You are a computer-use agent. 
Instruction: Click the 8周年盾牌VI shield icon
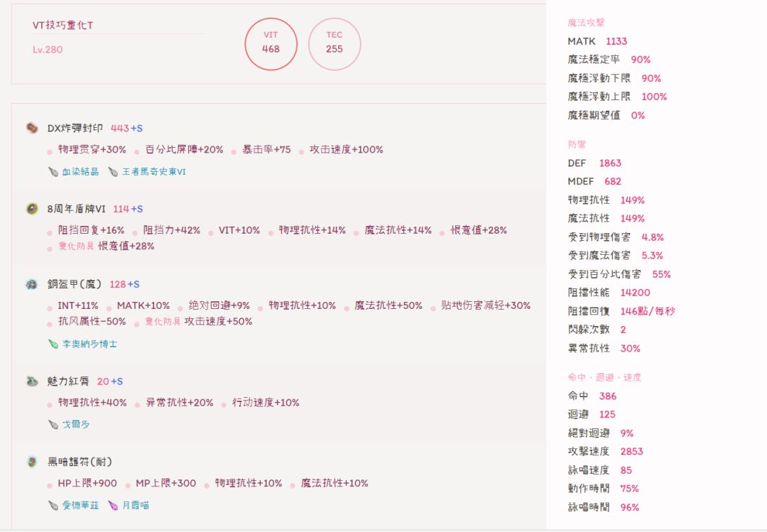coord(32,209)
